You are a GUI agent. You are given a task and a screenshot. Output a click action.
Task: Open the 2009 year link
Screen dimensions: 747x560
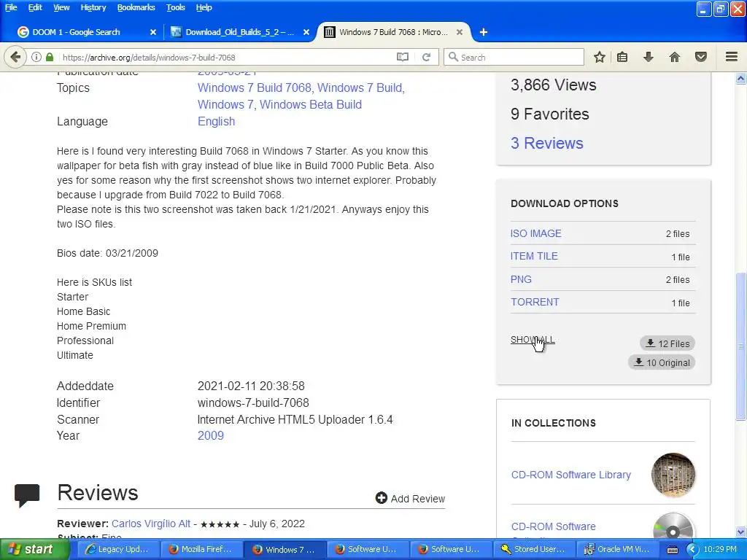(211, 435)
